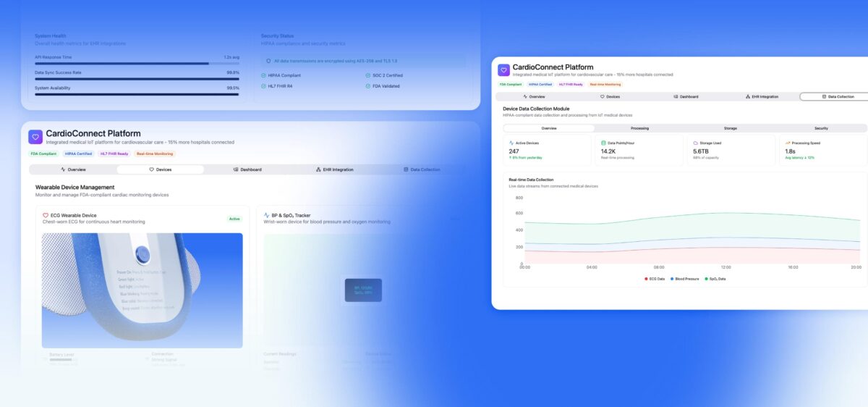
Task: Open EHR Integration tab above Wearable Device Management
Action: click(x=334, y=169)
